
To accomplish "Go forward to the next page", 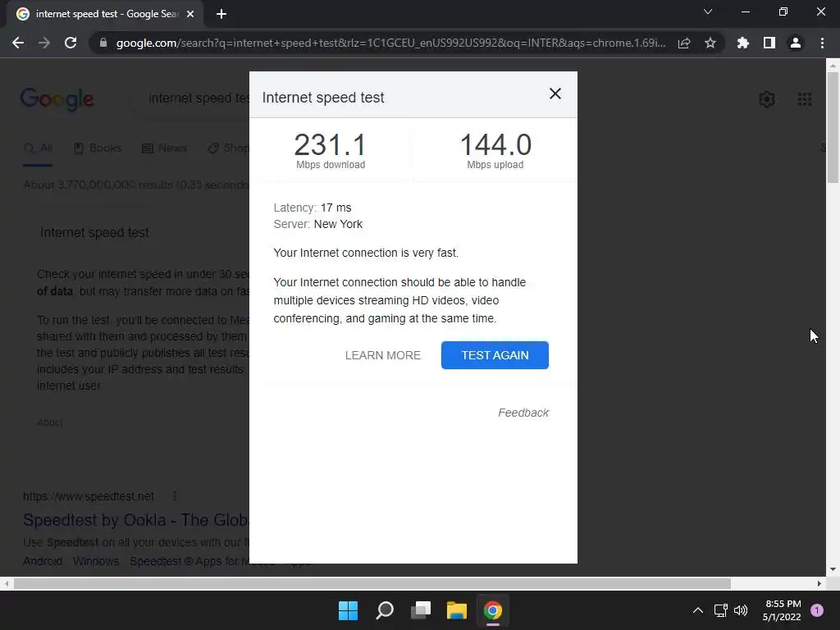I will click(x=44, y=43).
